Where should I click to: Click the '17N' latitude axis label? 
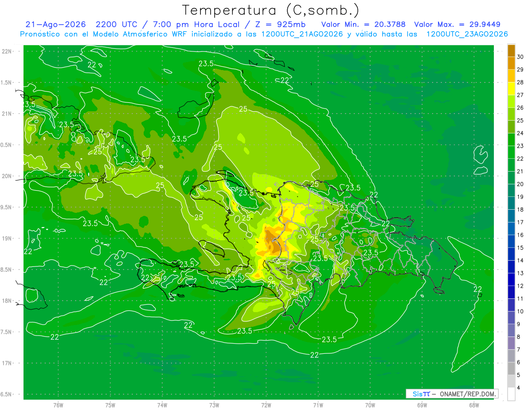[8, 364]
